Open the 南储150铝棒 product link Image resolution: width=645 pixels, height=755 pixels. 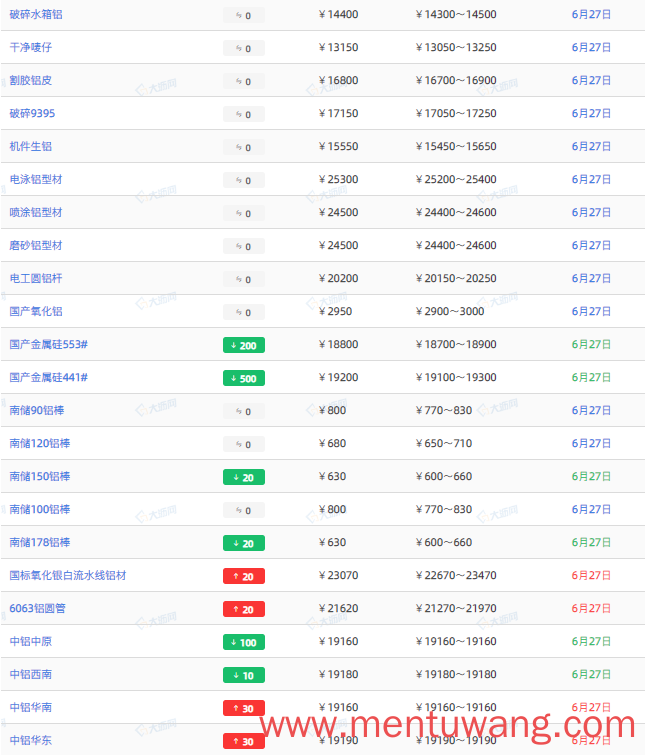point(40,476)
